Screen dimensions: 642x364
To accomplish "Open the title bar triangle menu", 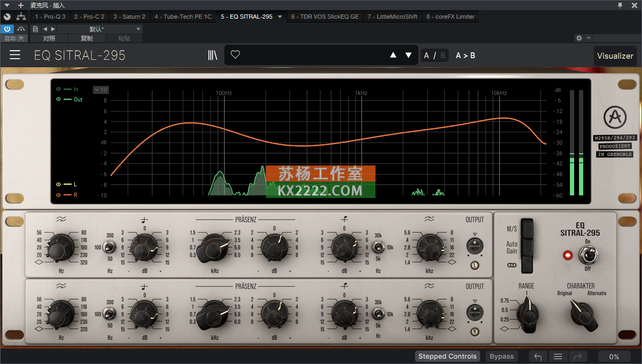I will pyautogui.click(x=7, y=5).
